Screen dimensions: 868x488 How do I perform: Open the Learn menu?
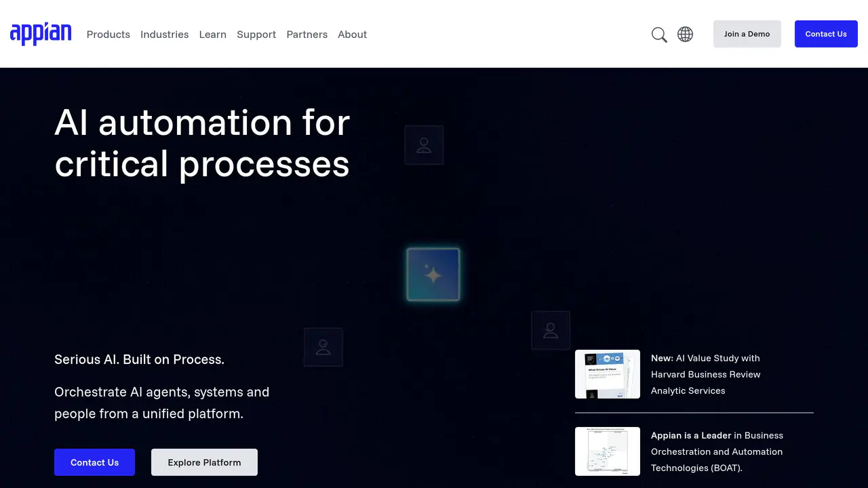click(213, 35)
